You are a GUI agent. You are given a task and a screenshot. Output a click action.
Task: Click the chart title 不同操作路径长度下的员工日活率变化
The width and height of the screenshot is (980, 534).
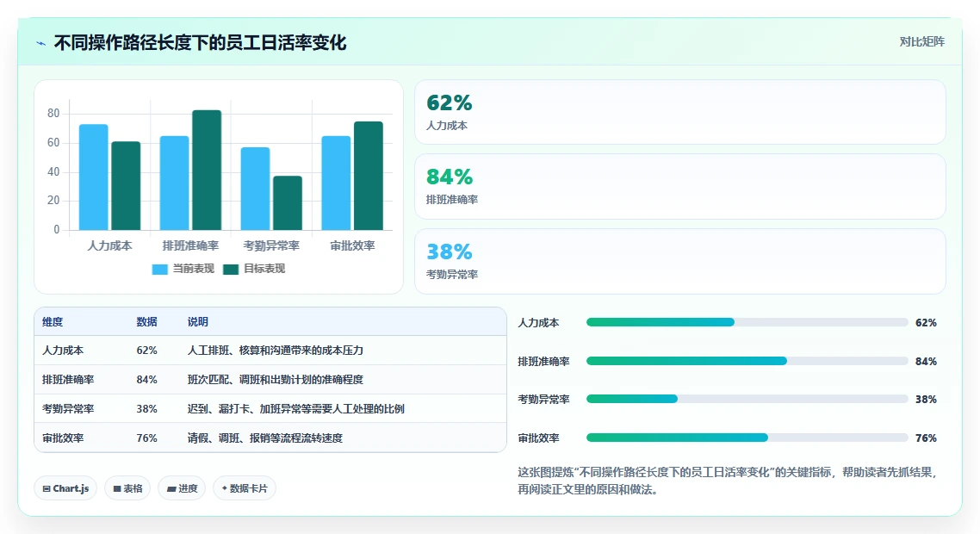[200, 42]
